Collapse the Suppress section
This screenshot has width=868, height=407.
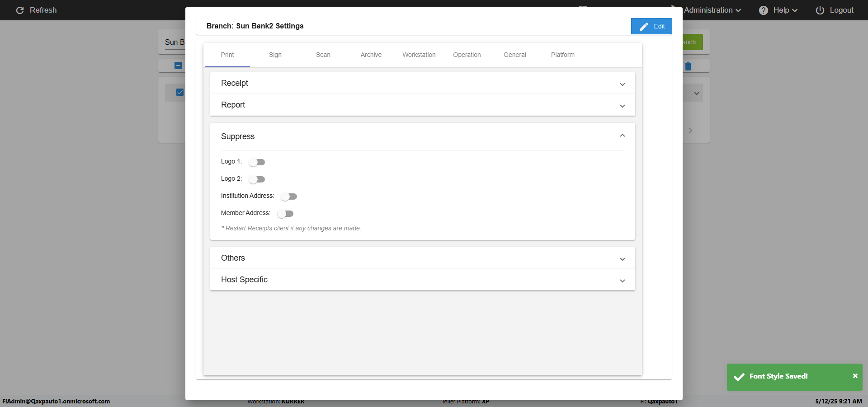coord(622,136)
